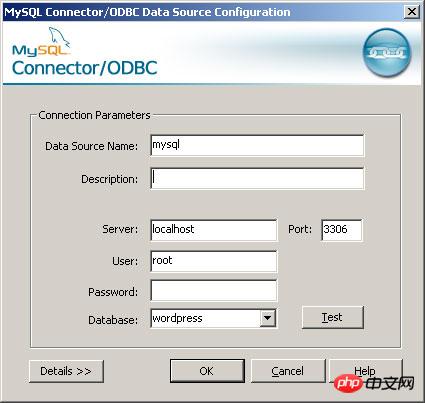Click the Connector/ODBC banner heading
The height and width of the screenshot is (403, 425).
(84, 68)
